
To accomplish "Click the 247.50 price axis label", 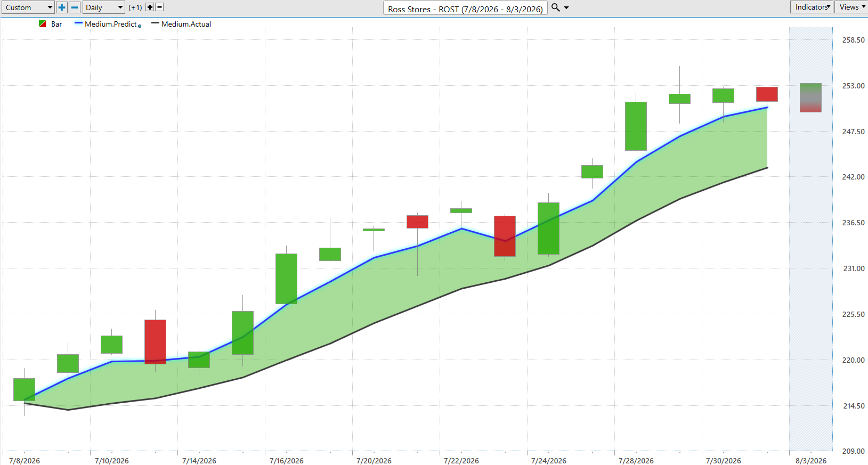I will click(853, 132).
